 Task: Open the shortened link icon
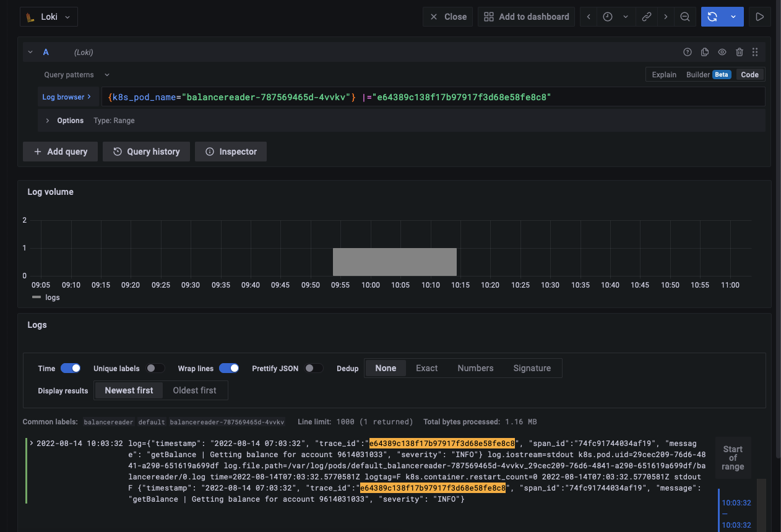click(647, 17)
